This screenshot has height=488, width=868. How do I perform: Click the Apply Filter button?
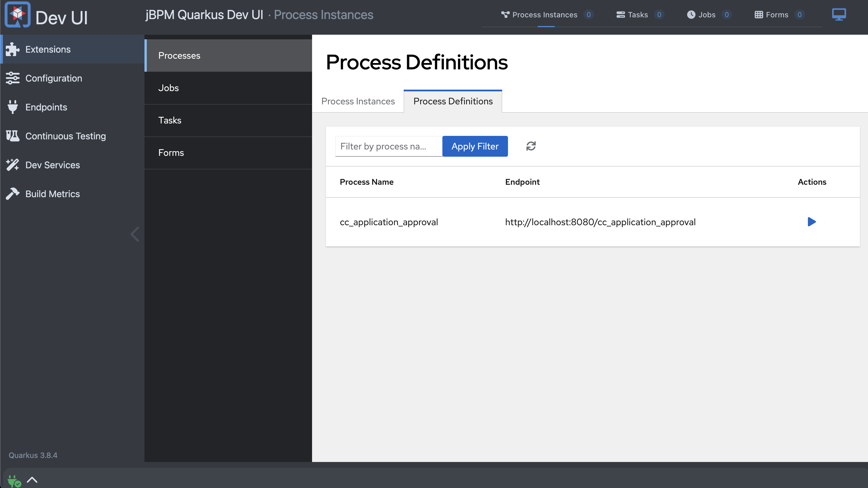(x=475, y=146)
